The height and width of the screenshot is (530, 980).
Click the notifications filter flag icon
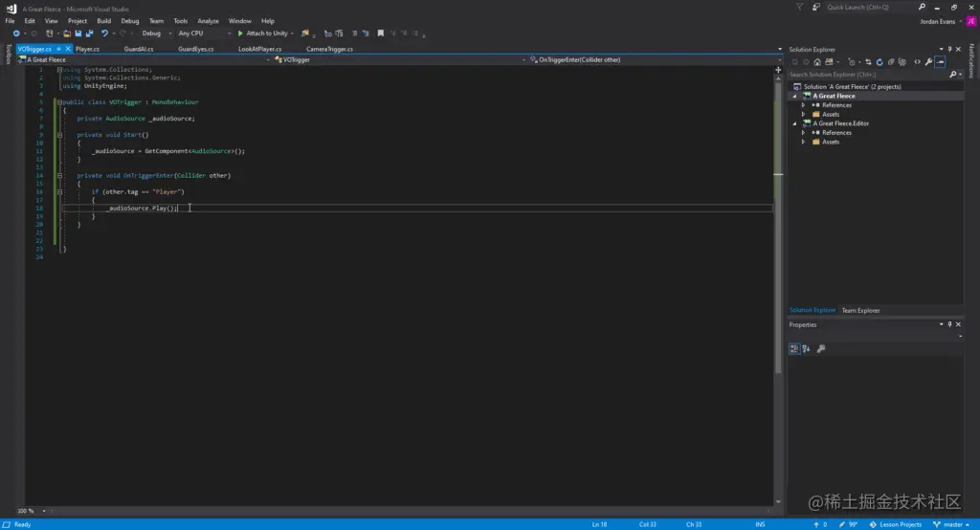point(799,7)
